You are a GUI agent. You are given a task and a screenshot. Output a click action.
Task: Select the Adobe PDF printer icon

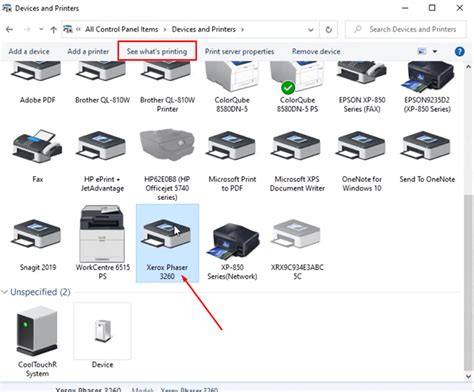pos(37,72)
